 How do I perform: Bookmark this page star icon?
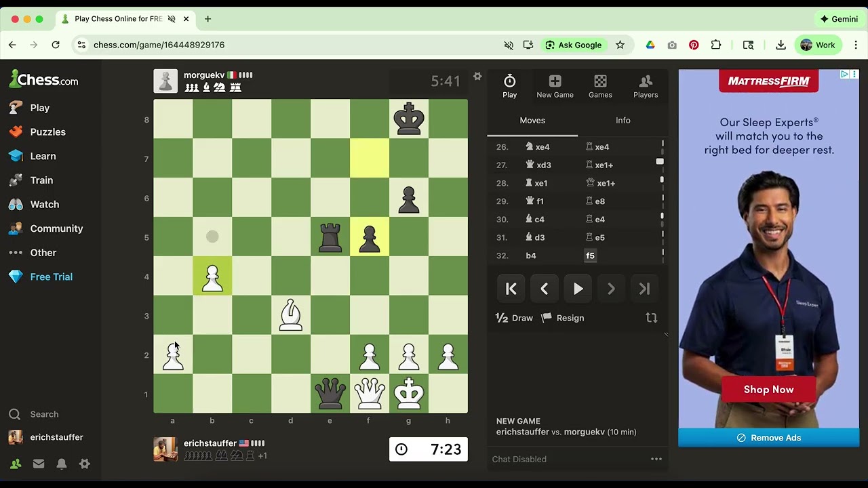(x=620, y=45)
